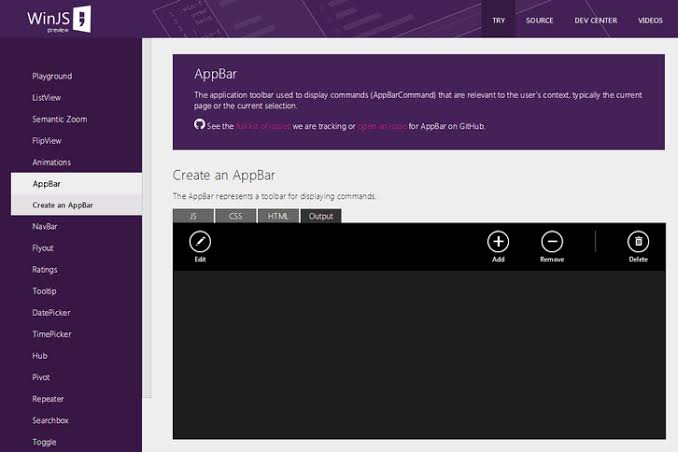
Task: Open SOURCE in the top navigation
Action: [x=539, y=20]
